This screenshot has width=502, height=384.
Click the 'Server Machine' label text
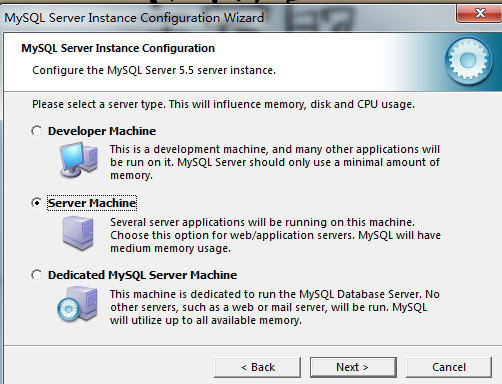92,203
